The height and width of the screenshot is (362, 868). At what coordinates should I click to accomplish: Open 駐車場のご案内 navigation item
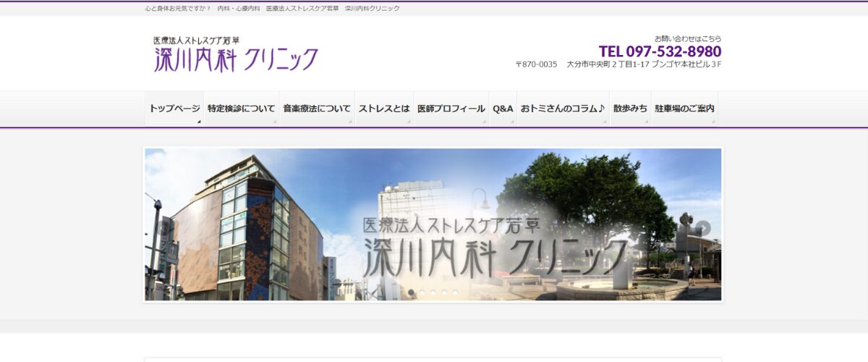click(x=684, y=109)
